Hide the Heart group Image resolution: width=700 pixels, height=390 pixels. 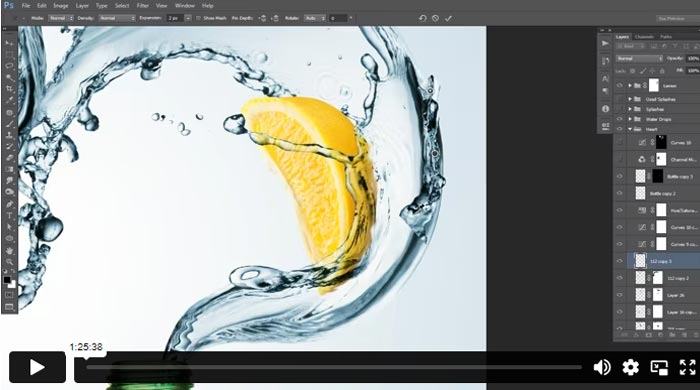(x=619, y=129)
